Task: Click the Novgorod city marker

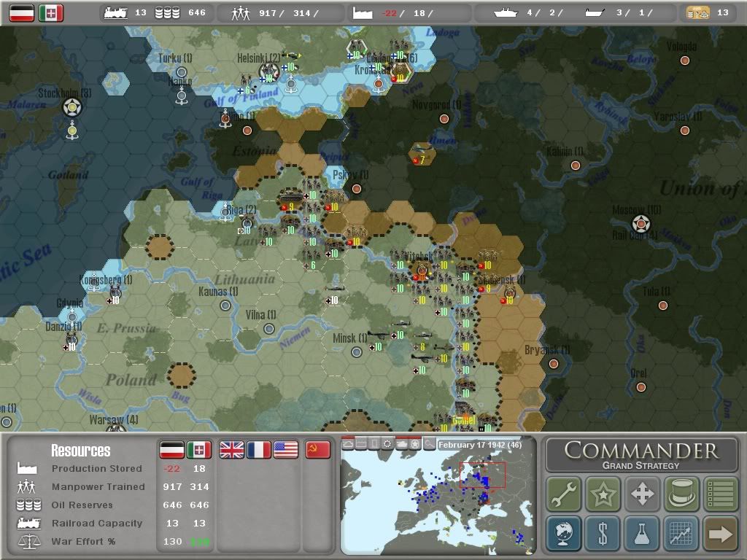Action: click(444, 119)
